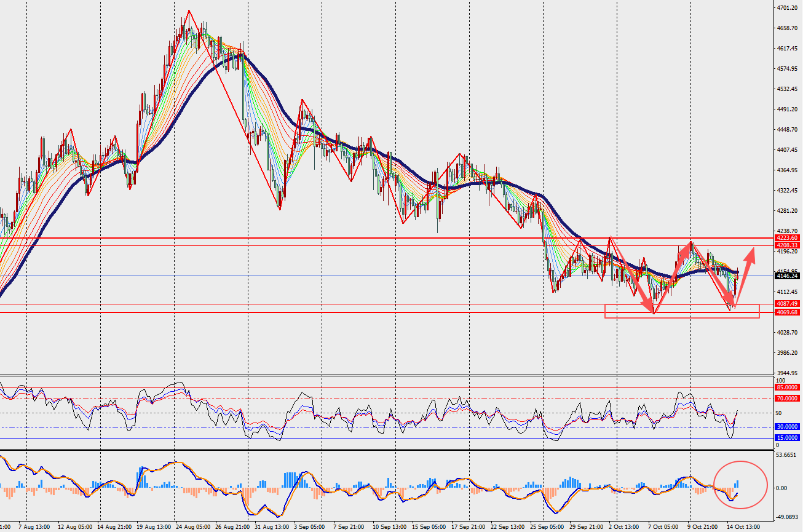Image resolution: width=803 pixels, height=532 pixels.
Task: Click the 31 Aug 13:00 time label
Action: click(272, 528)
